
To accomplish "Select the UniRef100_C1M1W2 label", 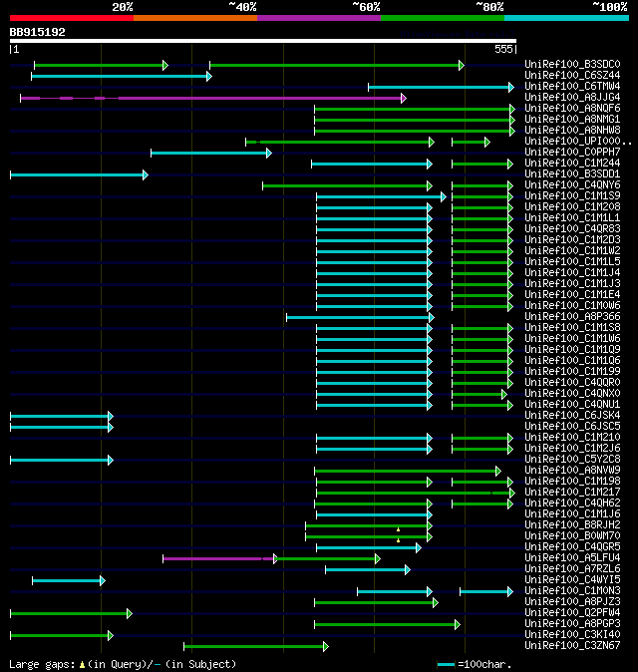I will pyautogui.click(x=572, y=250).
